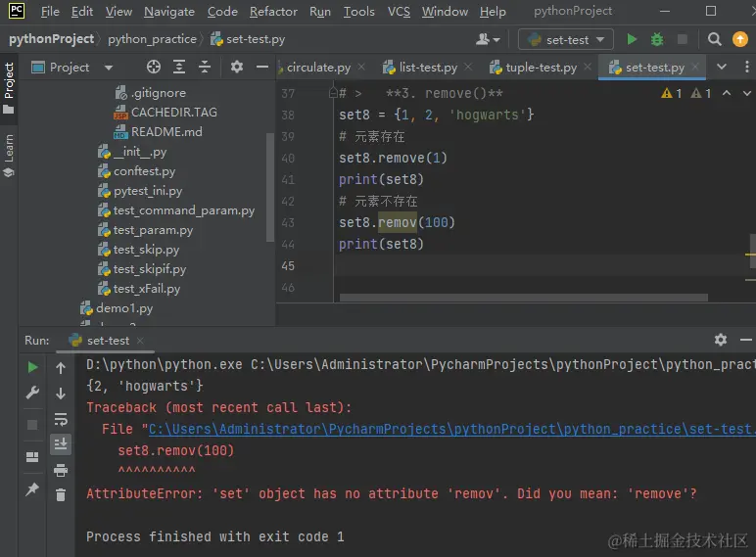Viewport: 756px width, 557px height.
Task: Close the tuple-test.py tab
Action: point(588,67)
